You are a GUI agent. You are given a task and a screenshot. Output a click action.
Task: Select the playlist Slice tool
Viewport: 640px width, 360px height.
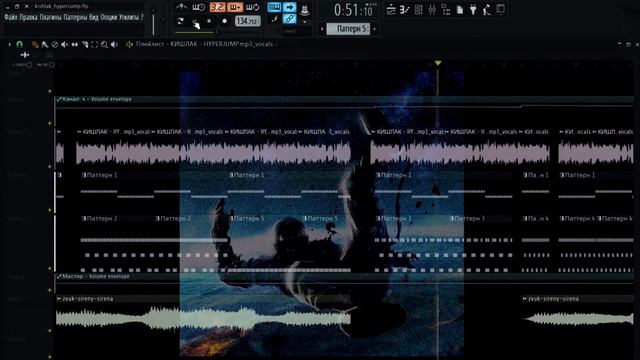[85, 44]
